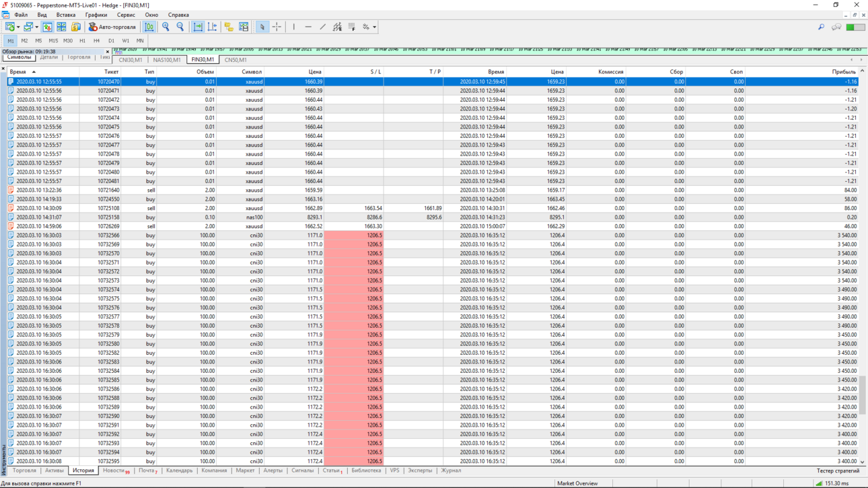The width and height of the screenshot is (868, 488).
Task: Zoom out on the chart
Action: click(x=180, y=27)
